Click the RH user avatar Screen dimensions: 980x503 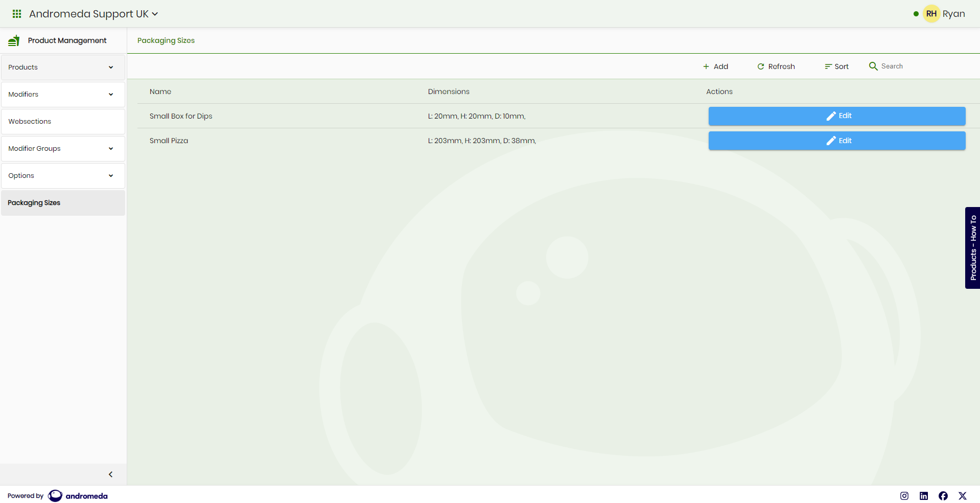pyautogui.click(x=931, y=14)
